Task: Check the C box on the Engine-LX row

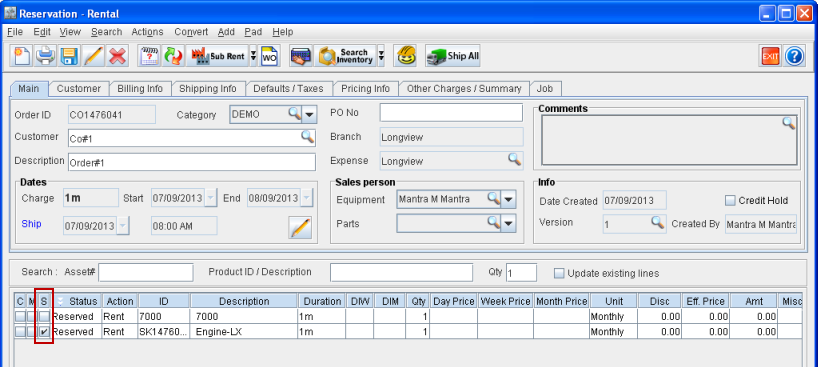Action: (20, 332)
